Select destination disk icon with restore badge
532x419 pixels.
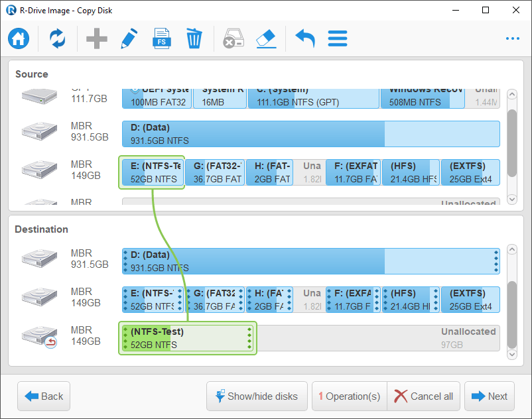39,337
